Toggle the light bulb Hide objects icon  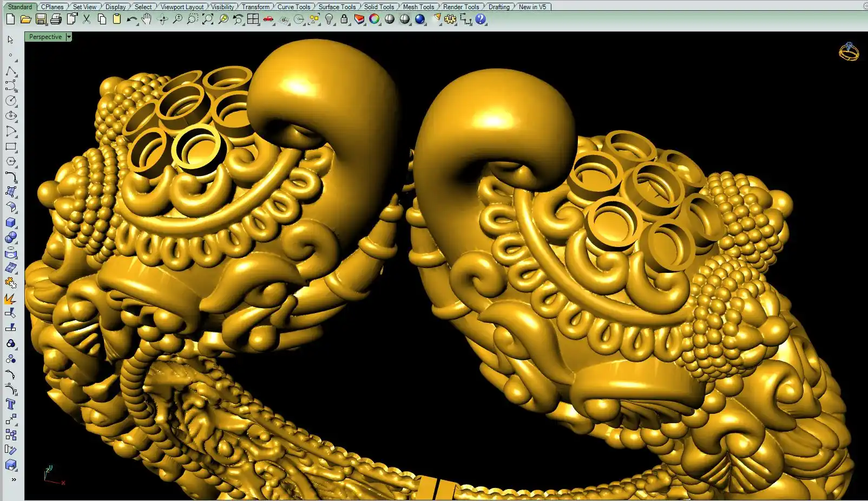tap(329, 19)
